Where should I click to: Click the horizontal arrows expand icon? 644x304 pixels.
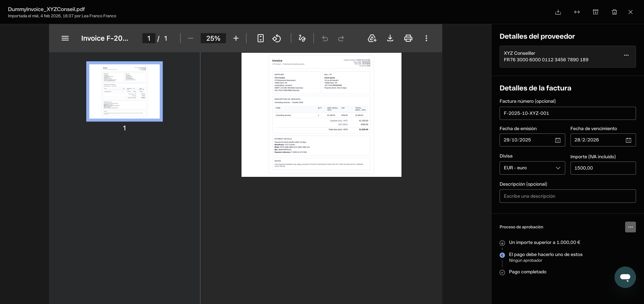(577, 12)
